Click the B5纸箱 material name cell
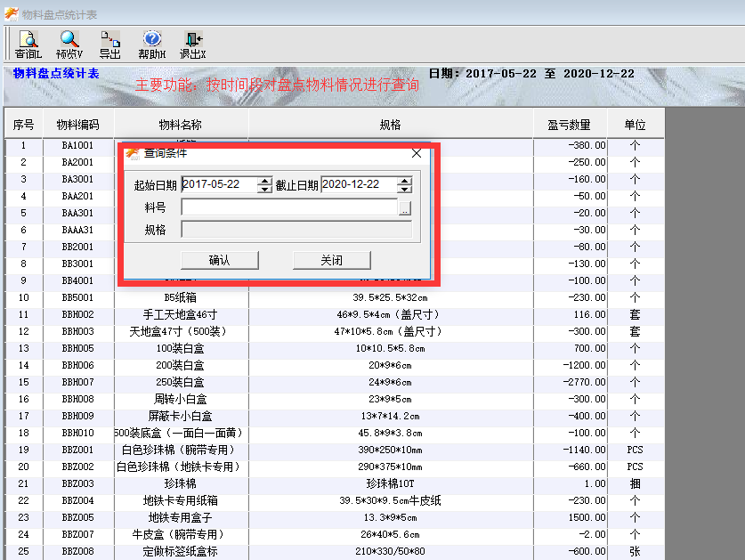The width and height of the screenshot is (745, 560). pos(181,297)
